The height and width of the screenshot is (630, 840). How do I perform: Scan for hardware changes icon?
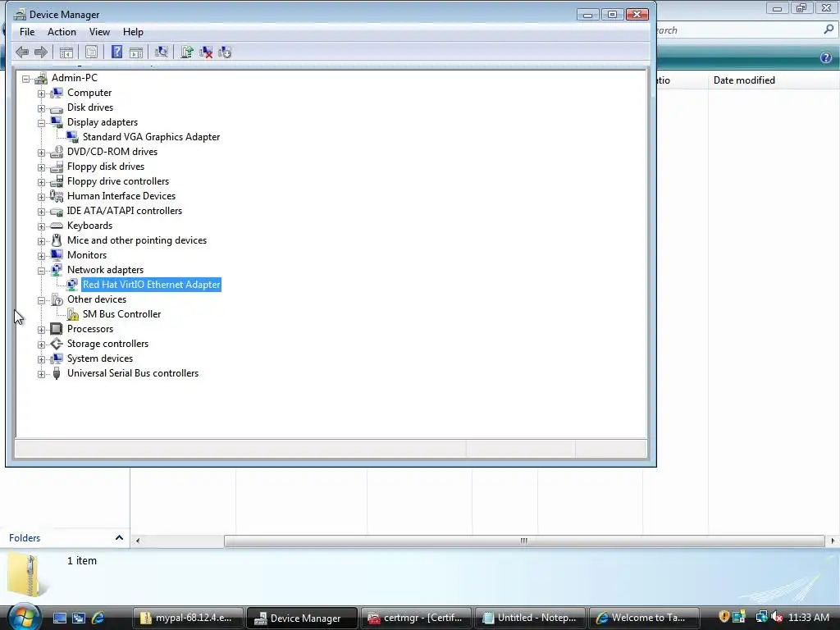pyautogui.click(x=162, y=52)
